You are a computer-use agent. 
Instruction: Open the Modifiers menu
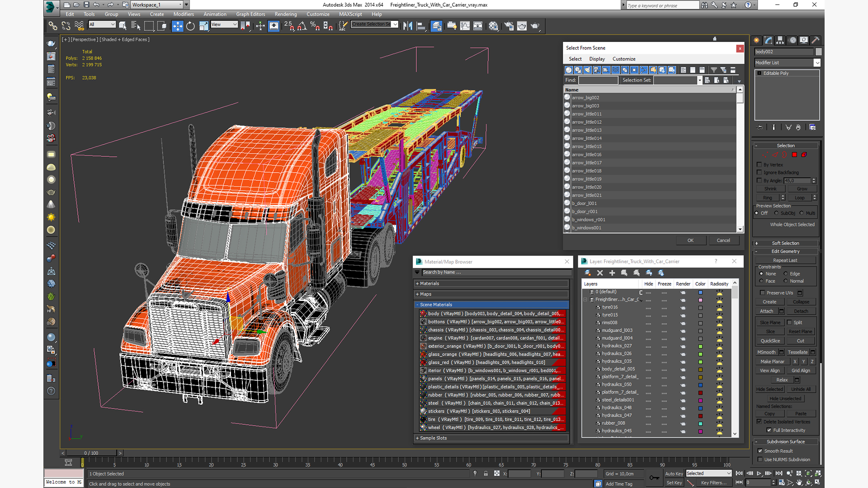click(184, 14)
